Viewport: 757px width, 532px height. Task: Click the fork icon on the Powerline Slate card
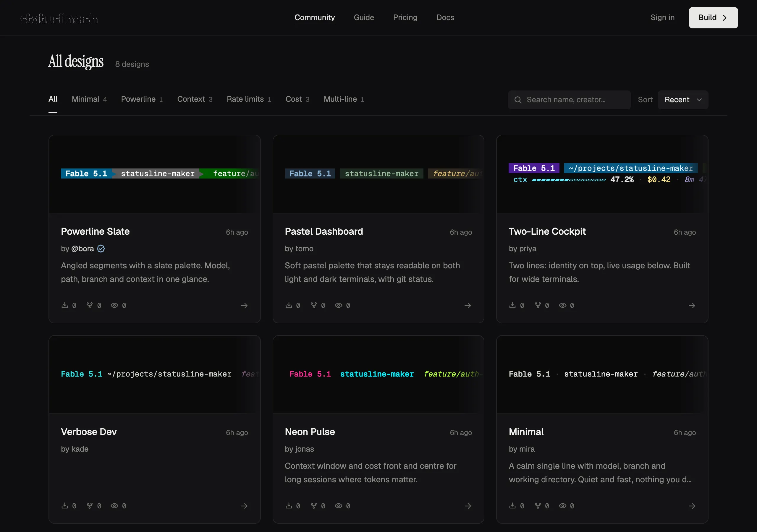pyautogui.click(x=89, y=305)
